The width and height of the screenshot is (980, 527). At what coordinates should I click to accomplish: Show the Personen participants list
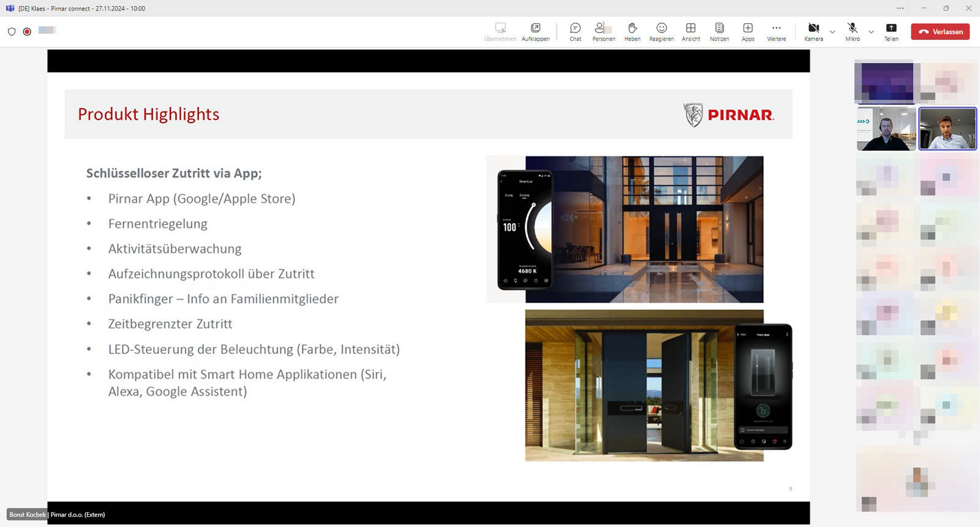click(x=603, y=32)
